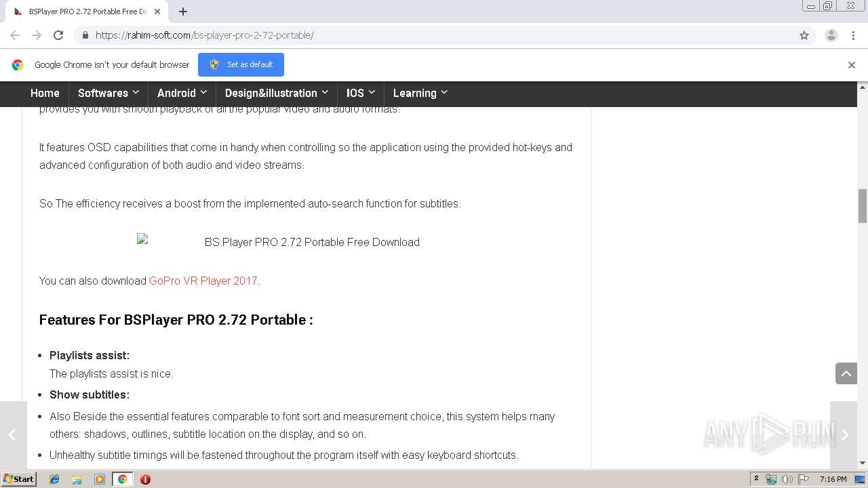Click the Show subtitles: list item
868x488 pixels.
[90, 394]
